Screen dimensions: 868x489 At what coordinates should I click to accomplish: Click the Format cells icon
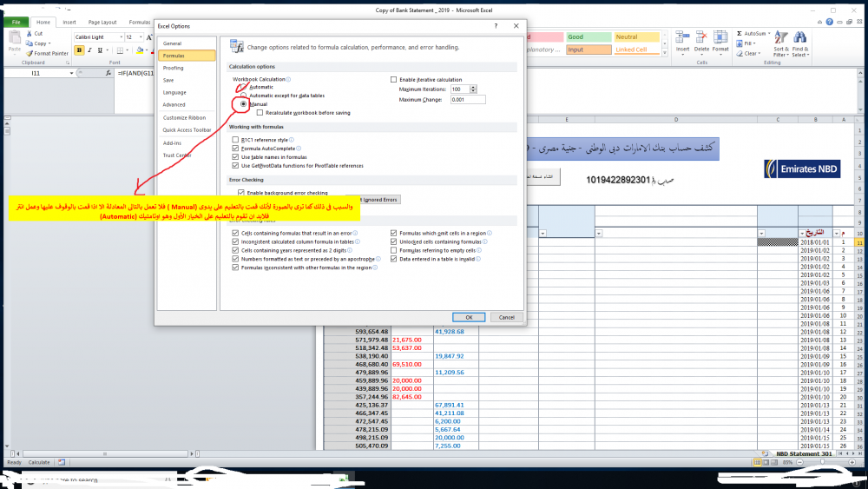click(x=720, y=37)
